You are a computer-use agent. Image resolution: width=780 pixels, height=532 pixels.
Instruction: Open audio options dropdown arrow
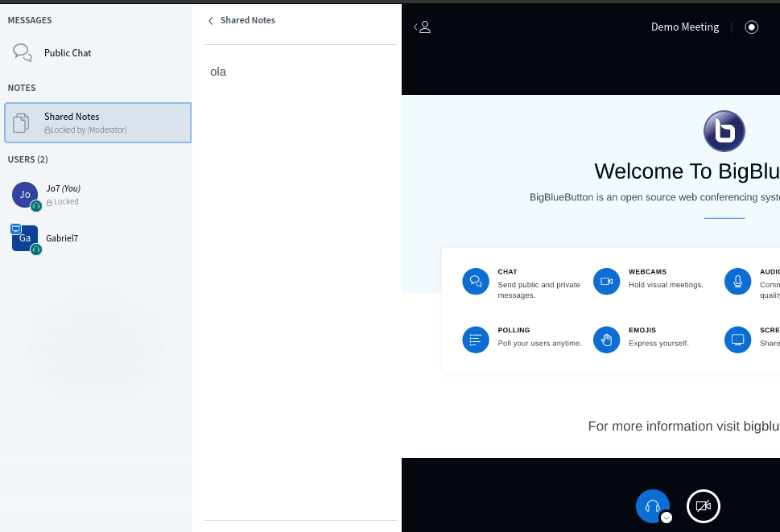[x=667, y=518]
